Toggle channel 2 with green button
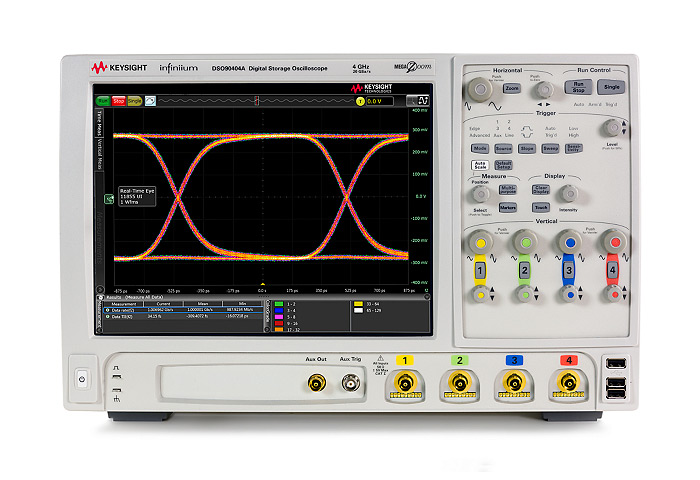 pos(524,270)
